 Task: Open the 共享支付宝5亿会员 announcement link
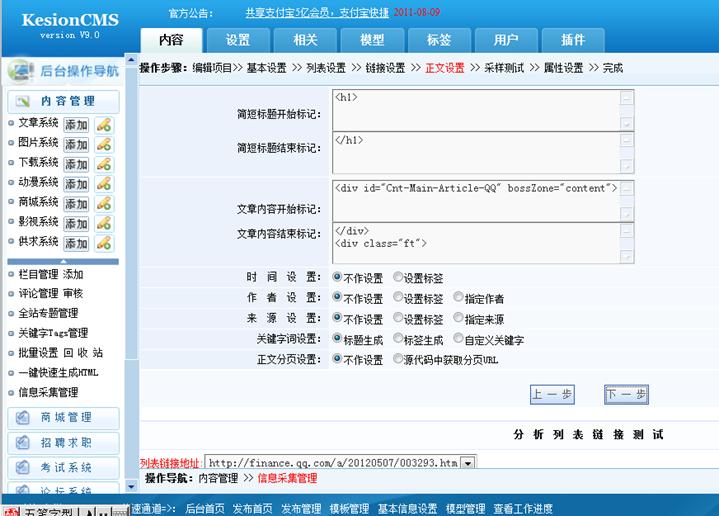(x=317, y=12)
